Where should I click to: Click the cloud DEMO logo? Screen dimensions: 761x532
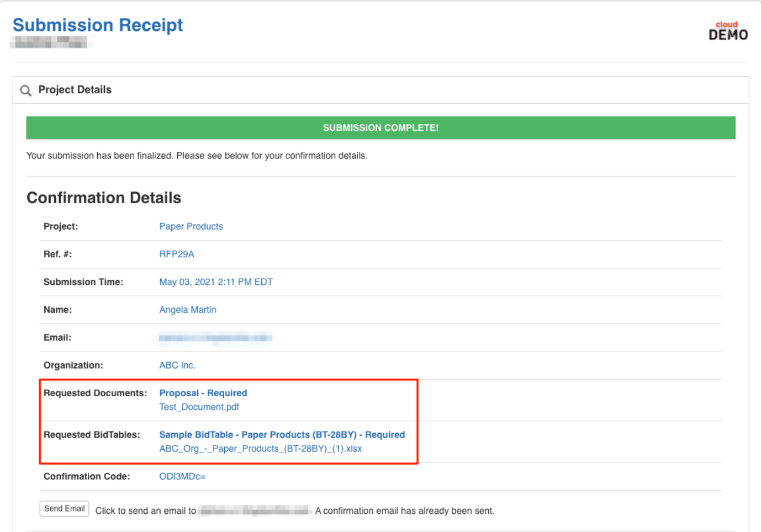click(728, 31)
